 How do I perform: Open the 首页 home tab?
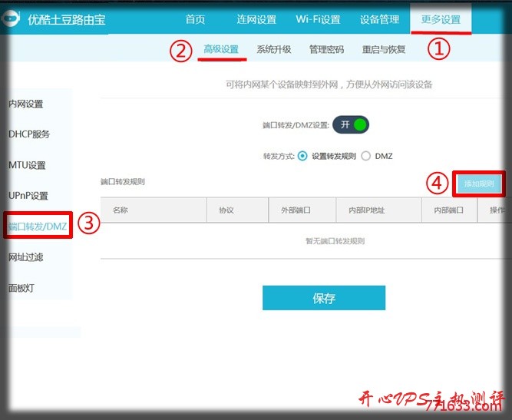195,19
